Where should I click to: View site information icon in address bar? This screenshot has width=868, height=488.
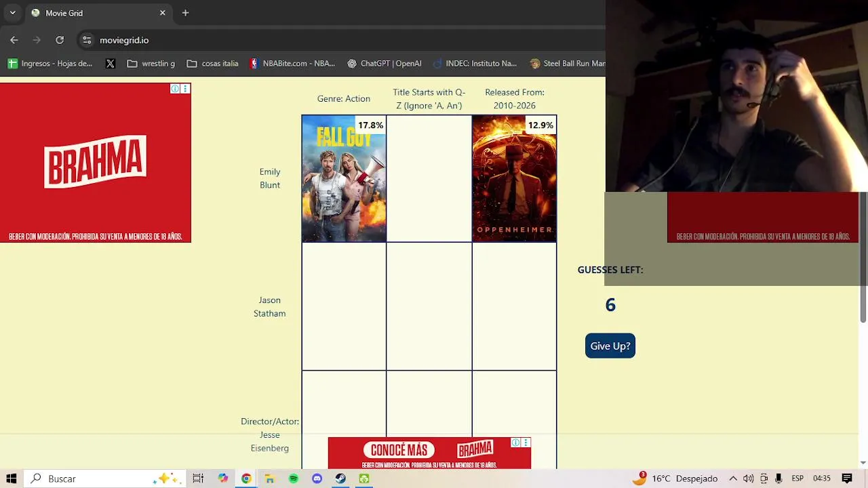(87, 40)
